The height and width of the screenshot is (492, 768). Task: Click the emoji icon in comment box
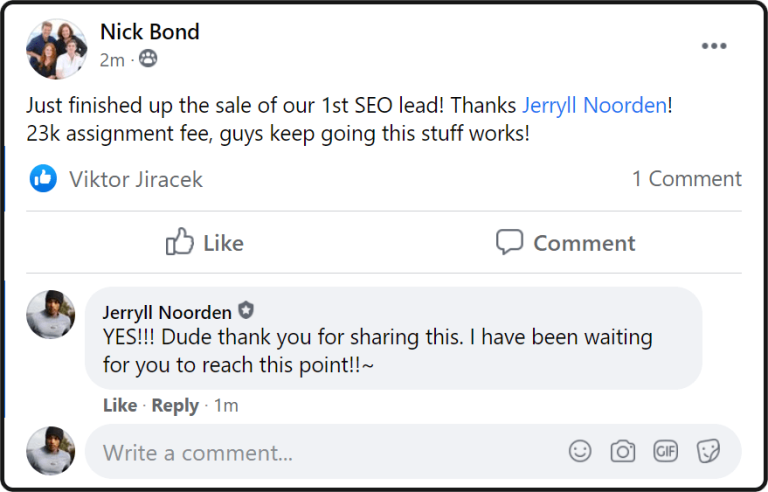click(580, 451)
